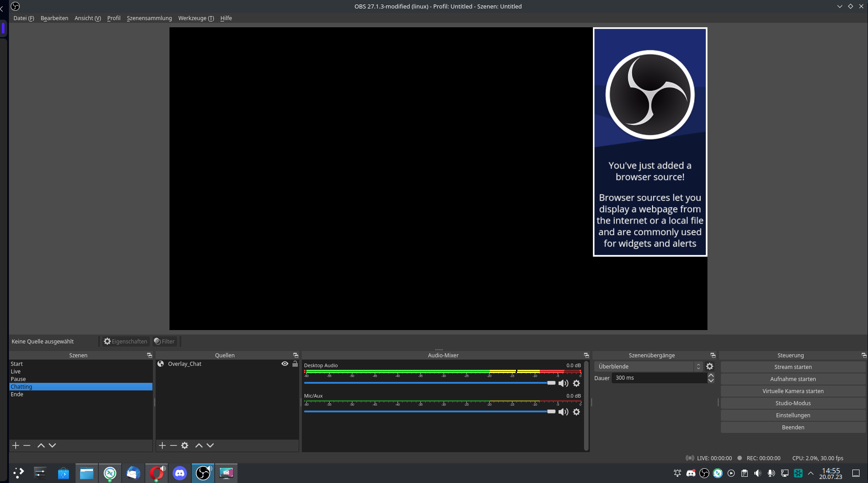Open Opera browser from the taskbar
This screenshot has width=868, height=483.
(x=157, y=473)
